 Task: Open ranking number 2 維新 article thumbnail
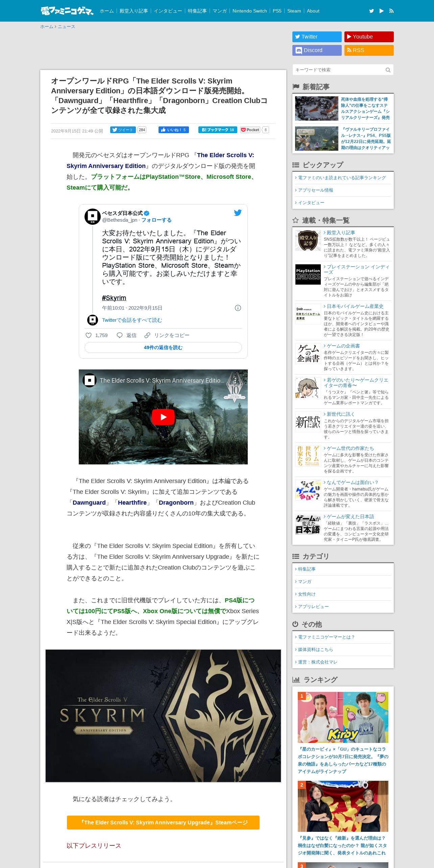[x=343, y=806]
